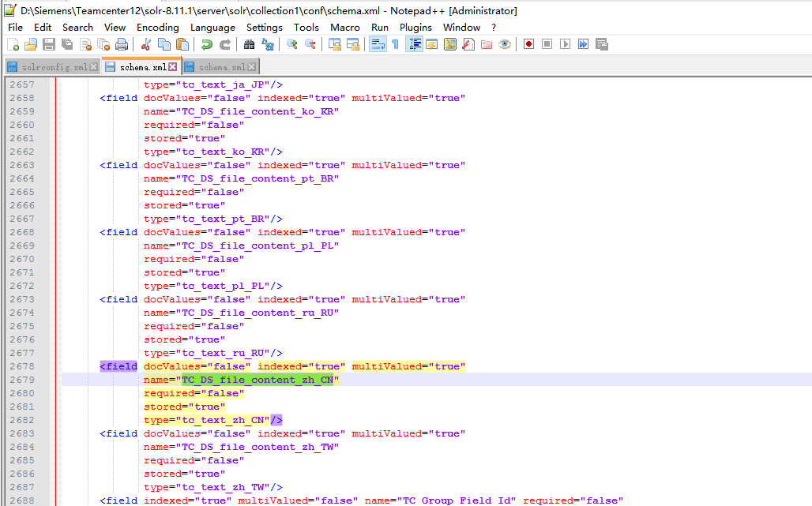The height and width of the screenshot is (506, 812).
Task: Open the Document Map panel icon
Action: click(x=450, y=44)
